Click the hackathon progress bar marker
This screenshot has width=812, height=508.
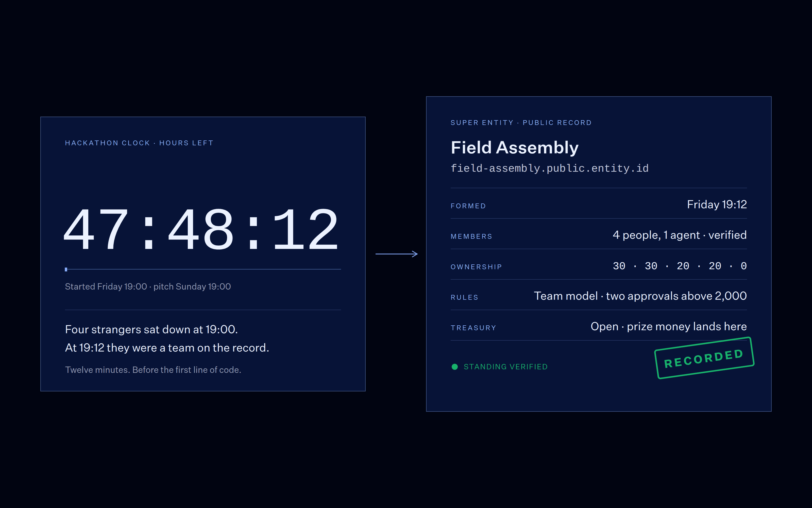coord(66,269)
